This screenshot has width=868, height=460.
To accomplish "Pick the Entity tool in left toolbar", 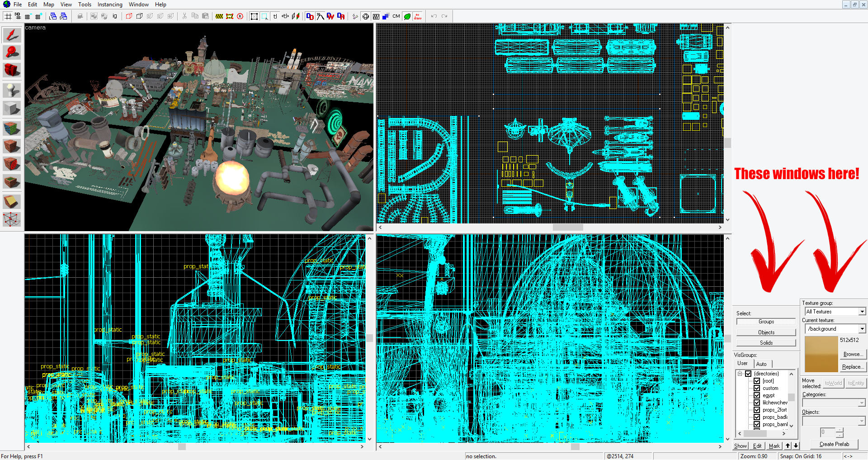I will pyautogui.click(x=12, y=90).
